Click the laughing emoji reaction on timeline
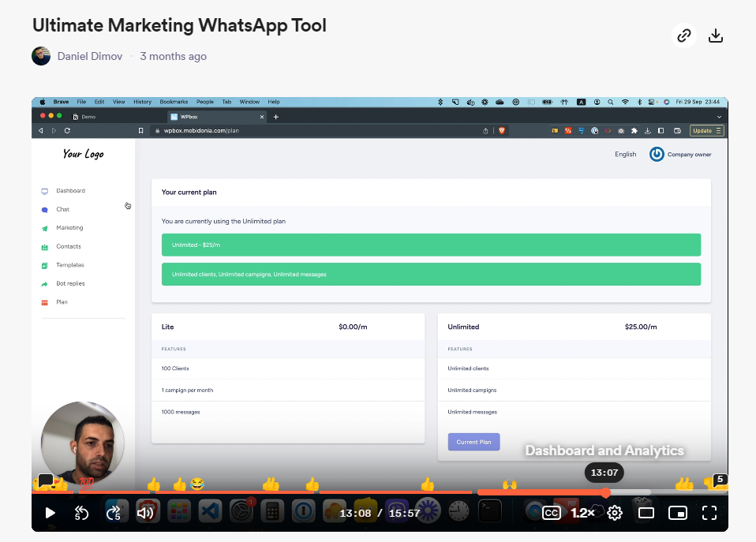The image size is (756, 542). coord(197,483)
